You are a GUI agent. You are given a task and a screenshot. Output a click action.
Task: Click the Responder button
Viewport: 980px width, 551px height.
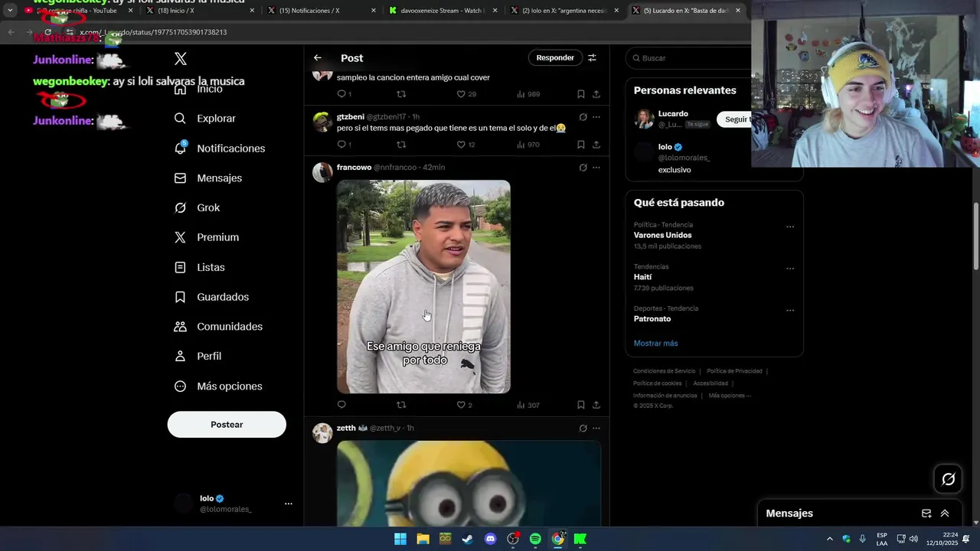(555, 58)
